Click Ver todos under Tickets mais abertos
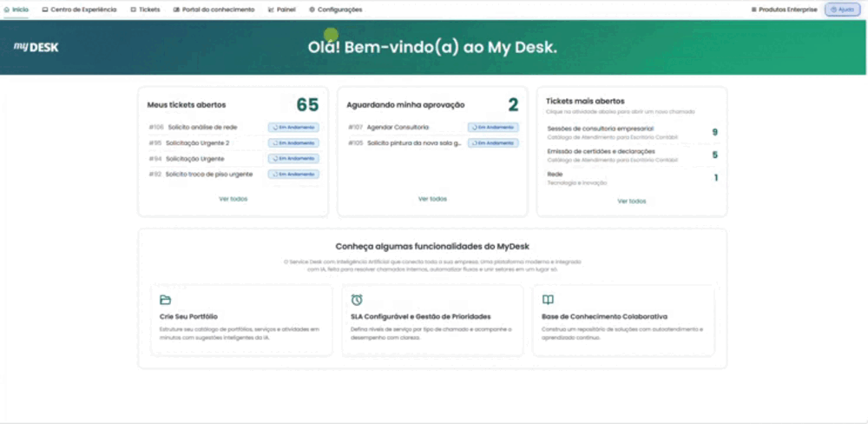This screenshot has width=868, height=424. click(632, 202)
